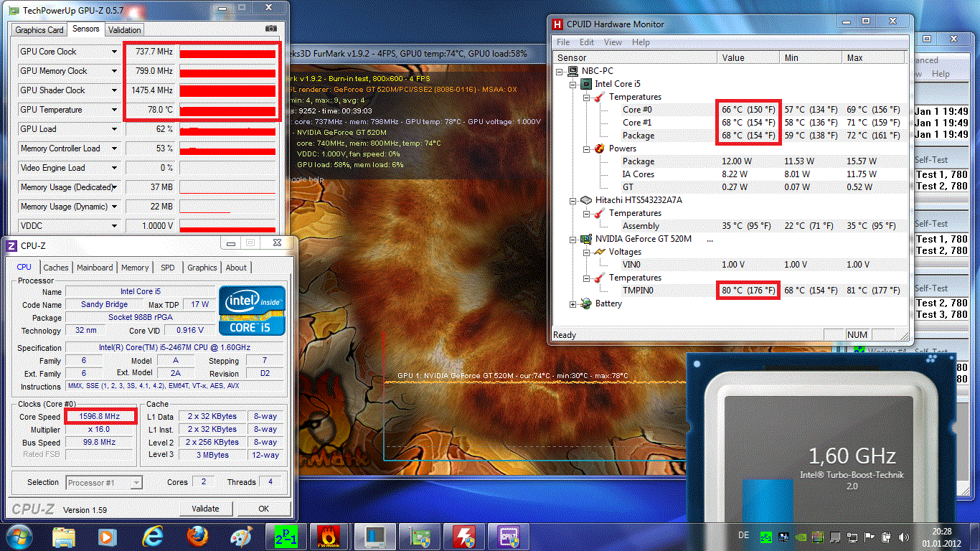The image size is (980, 551).
Task: Click the Min column header in HWMonitor
Action: pyautogui.click(x=811, y=58)
